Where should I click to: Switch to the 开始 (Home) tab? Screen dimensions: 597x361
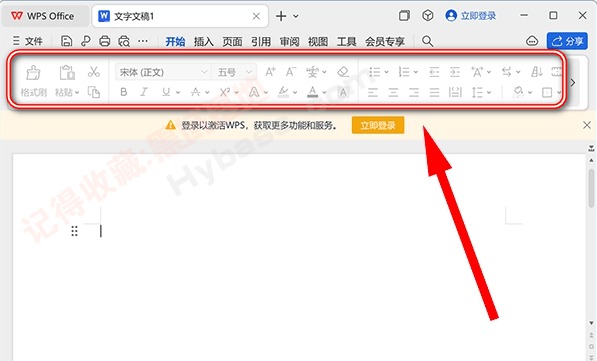click(175, 41)
